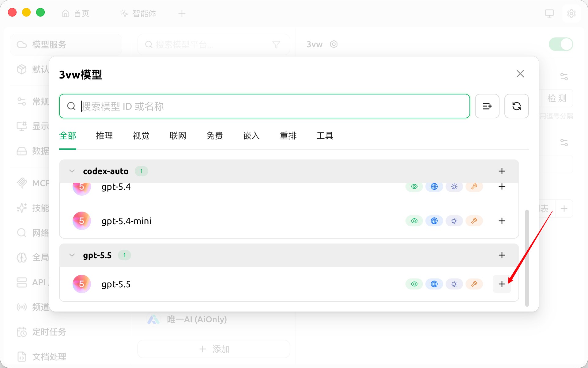Click tools wrench tag on gpt-5.5
The image size is (588, 368).
coord(474,284)
